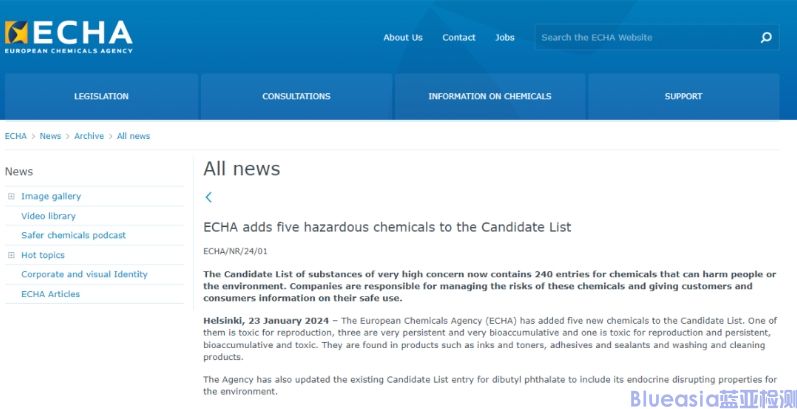Open the Information on Chemicals tab
The height and width of the screenshot is (409, 797).
[489, 97]
